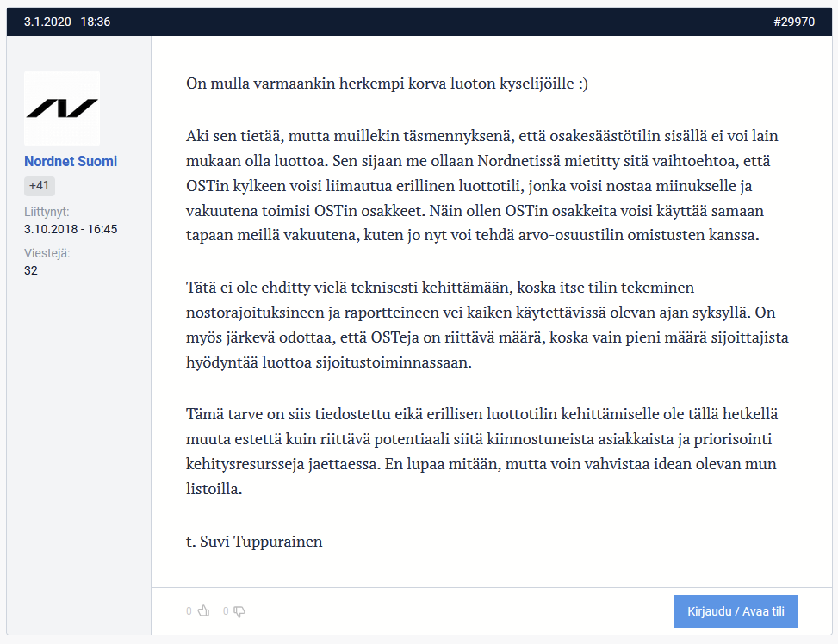Click the thumbs up icon
This screenshot has width=838, height=644.
click(204, 611)
